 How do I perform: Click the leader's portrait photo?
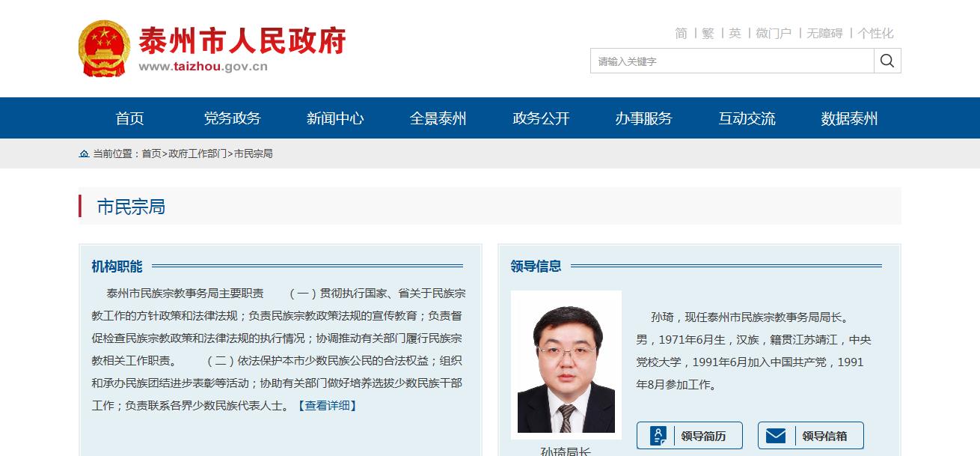tap(566, 364)
